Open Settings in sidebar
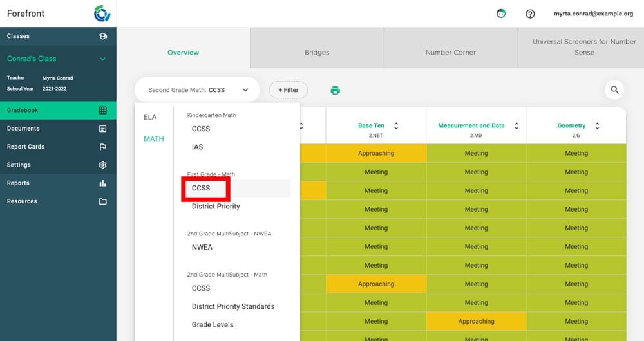Image resolution: width=644 pixels, height=341 pixels. (x=58, y=165)
